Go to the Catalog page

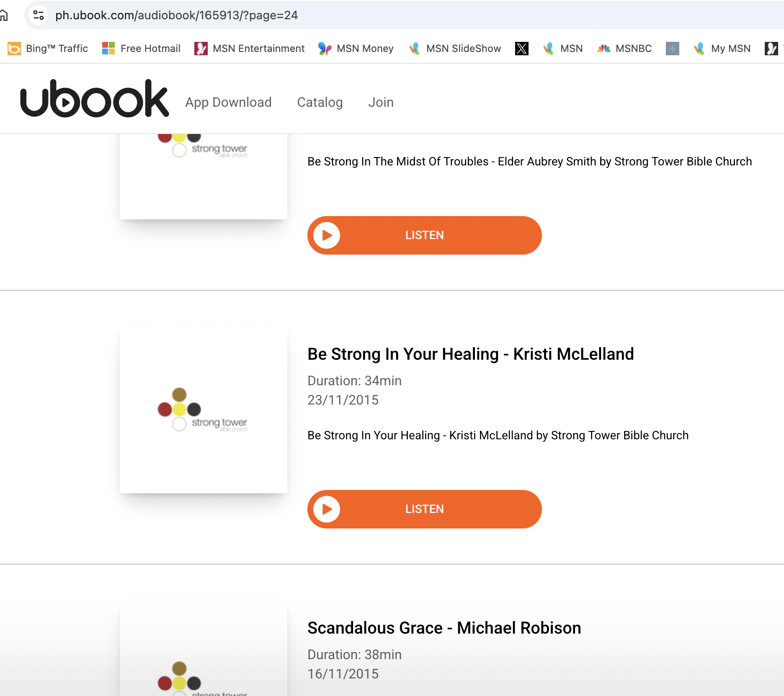(320, 102)
